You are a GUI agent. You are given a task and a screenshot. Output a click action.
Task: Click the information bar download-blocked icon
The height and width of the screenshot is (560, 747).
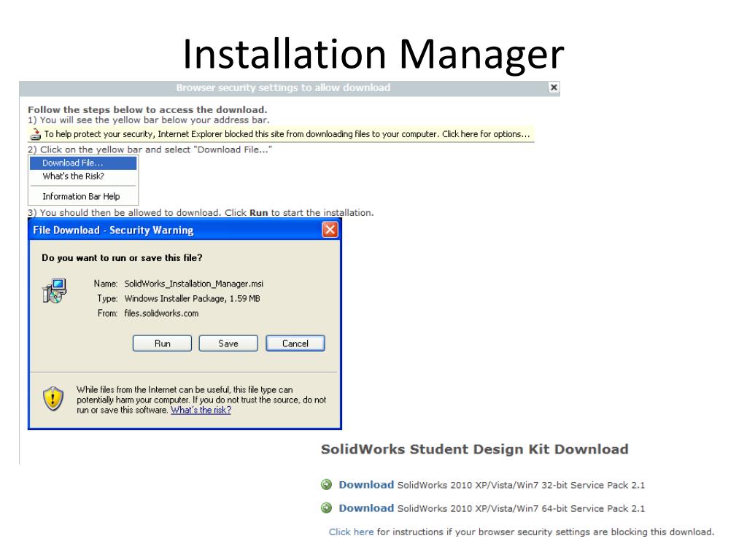point(35,135)
